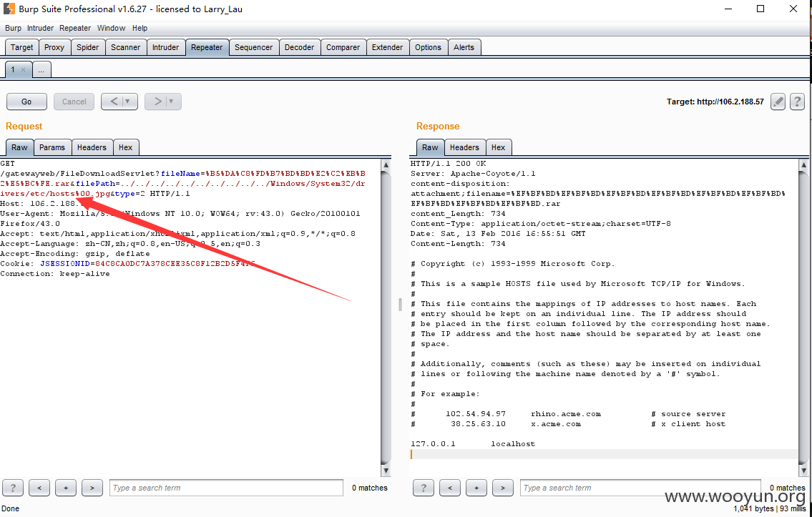
Task: Open the Burp menu
Action: (x=13, y=28)
